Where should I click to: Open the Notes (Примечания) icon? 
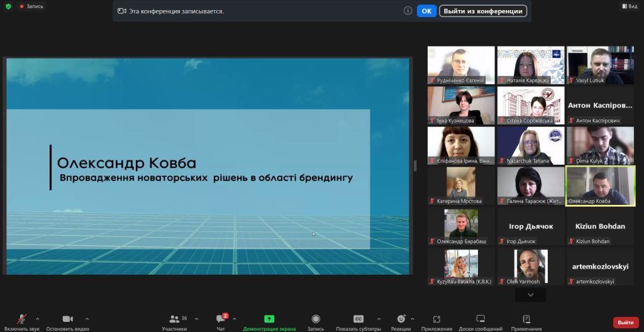pyautogui.click(x=526, y=319)
